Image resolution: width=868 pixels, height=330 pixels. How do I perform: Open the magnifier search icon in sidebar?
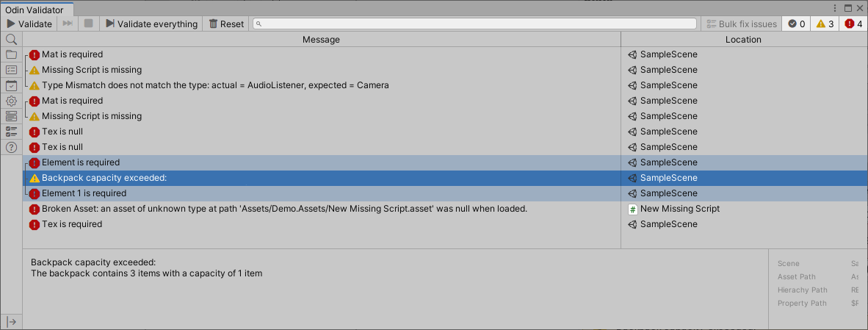coord(11,39)
